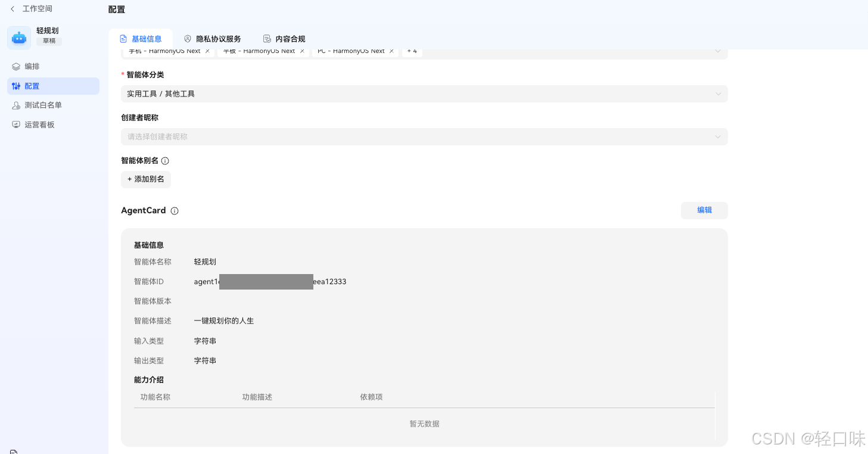
Task: Remove the 手机 - HarmonyOS Next tag
Action: 207,51
